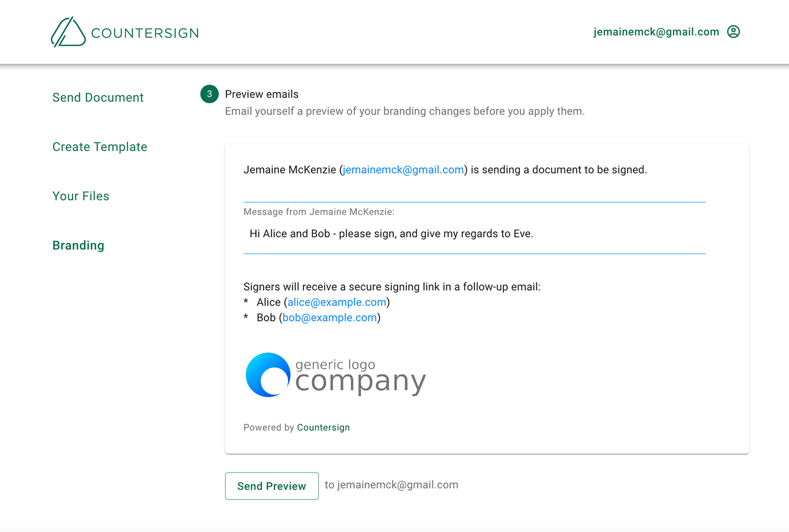Viewport: 789px width, 532px height.
Task: Click 'Email yourself a preview' description text
Action: click(x=405, y=111)
